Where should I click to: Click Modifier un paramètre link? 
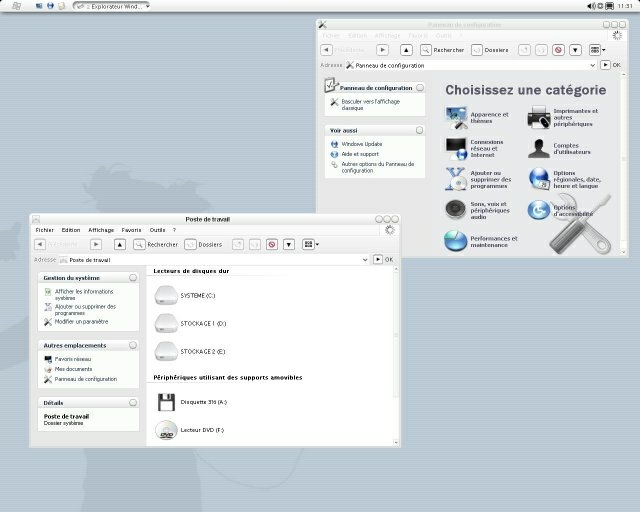pos(82,322)
